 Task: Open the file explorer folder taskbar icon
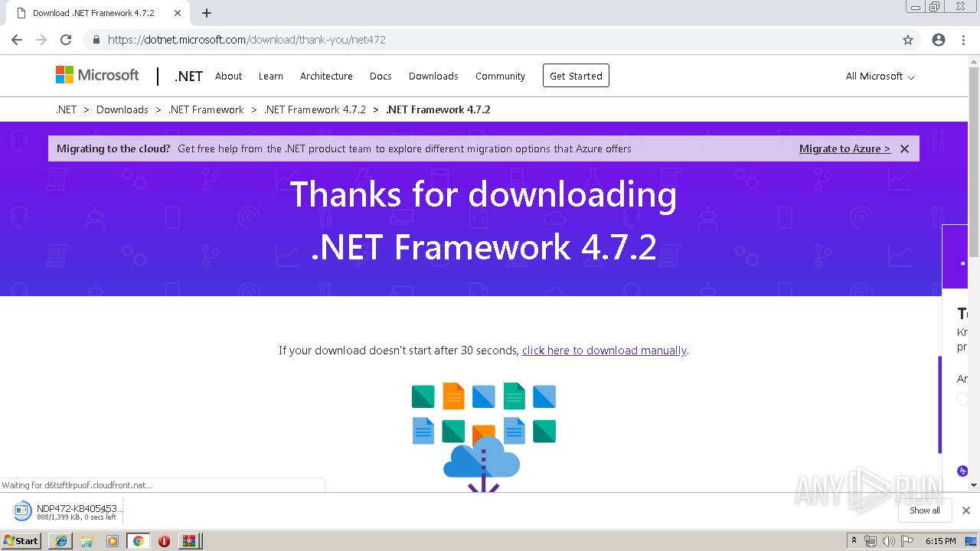click(x=87, y=540)
